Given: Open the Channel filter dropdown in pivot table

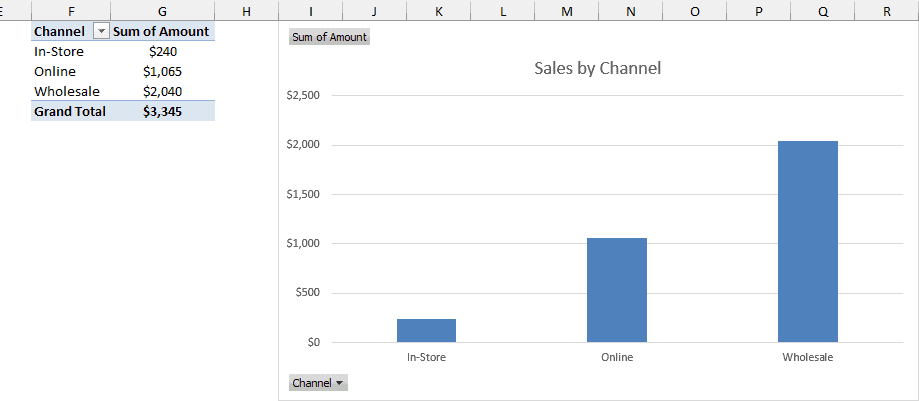Looking at the screenshot, I should [x=102, y=32].
